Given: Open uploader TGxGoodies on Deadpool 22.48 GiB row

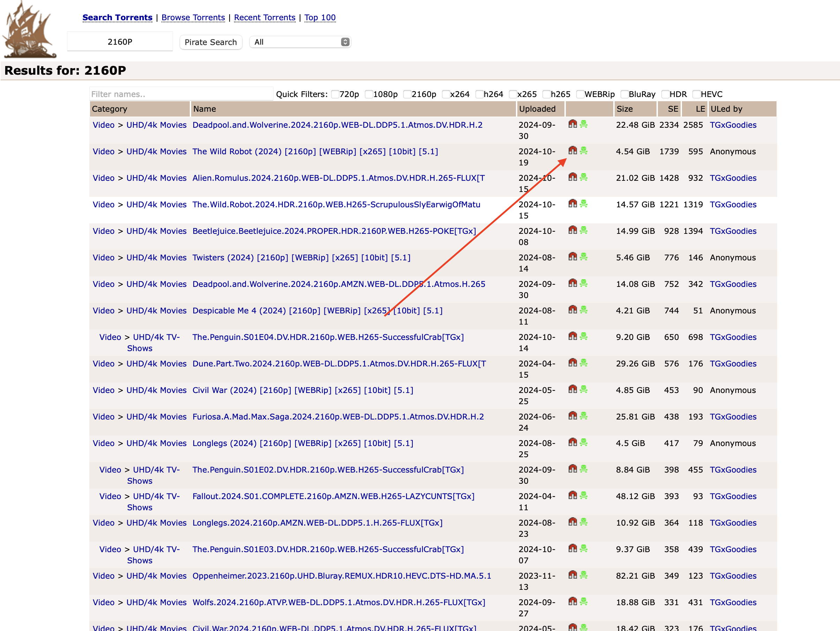Looking at the screenshot, I should tap(733, 125).
